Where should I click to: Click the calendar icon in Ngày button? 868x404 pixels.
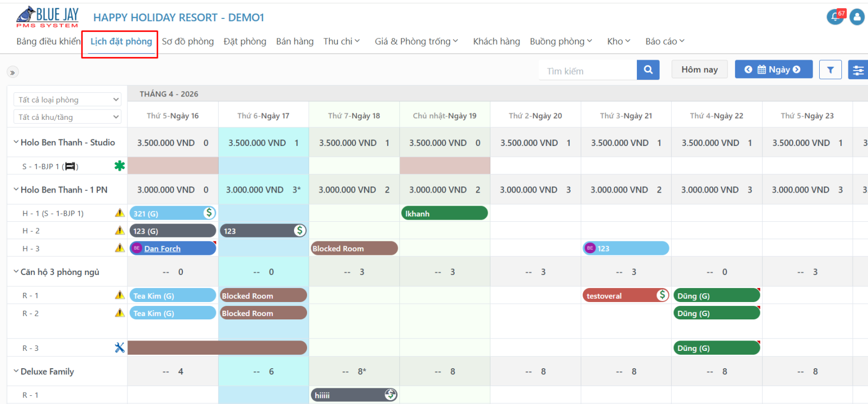[x=762, y=69]
